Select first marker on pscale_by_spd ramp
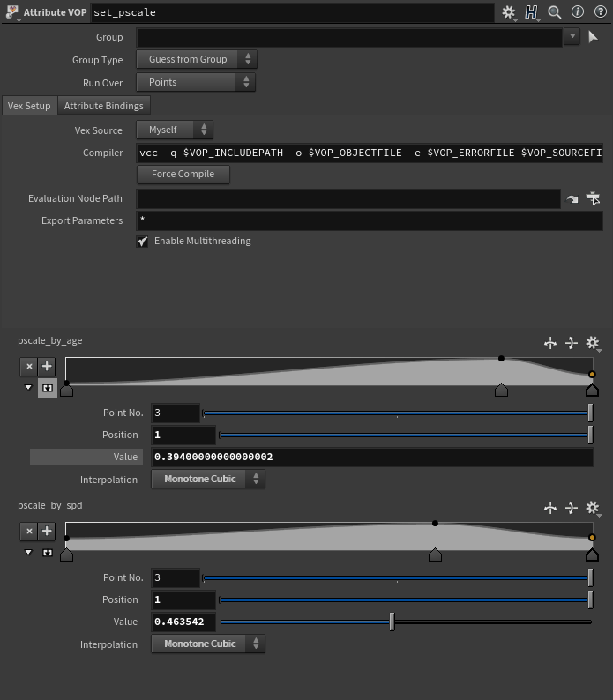Screen dimensions: 613x700 click(66, 555)
